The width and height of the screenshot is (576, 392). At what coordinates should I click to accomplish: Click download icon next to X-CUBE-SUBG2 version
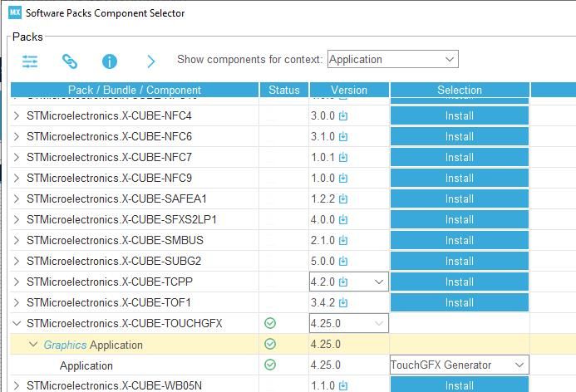click(343, 262)
